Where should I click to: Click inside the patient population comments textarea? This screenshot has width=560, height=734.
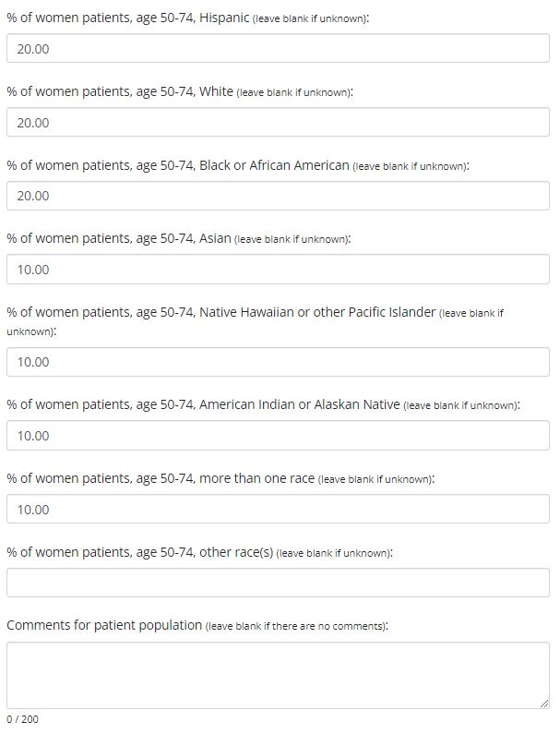277,674
